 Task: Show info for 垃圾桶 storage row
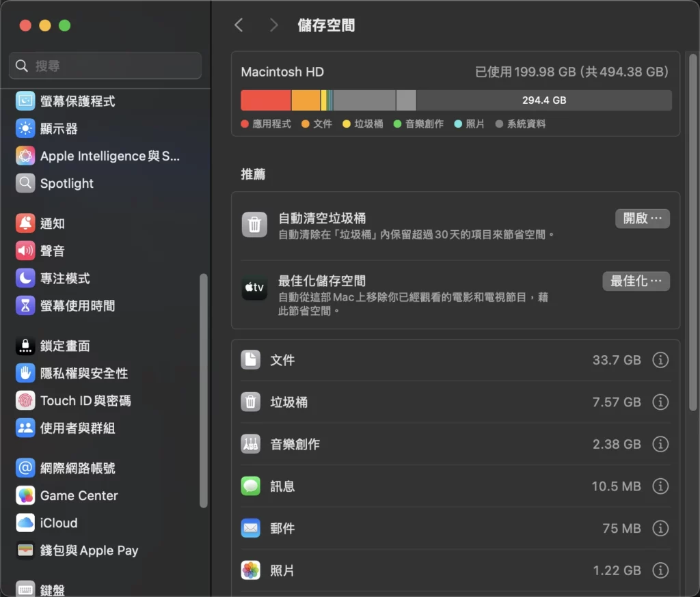pyautogui.click(x=660, y=402)
